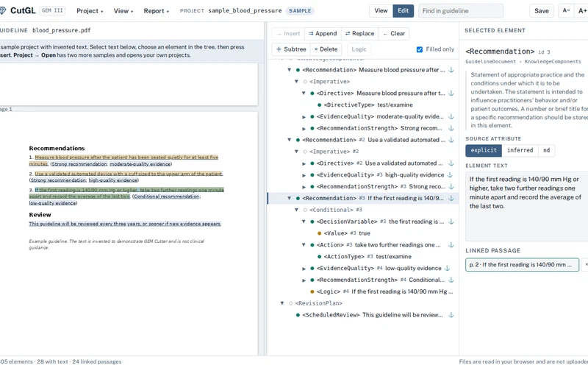
Task: Click the Clear button
Action: (394, 33)
